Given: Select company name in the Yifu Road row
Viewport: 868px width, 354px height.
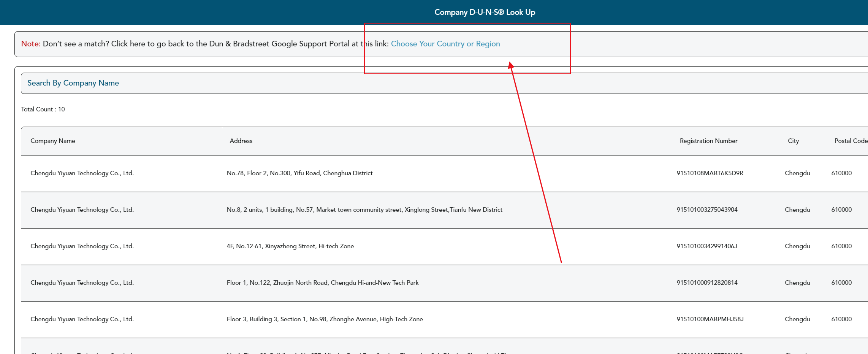Looking at the screenshot, I should (82, 173).
